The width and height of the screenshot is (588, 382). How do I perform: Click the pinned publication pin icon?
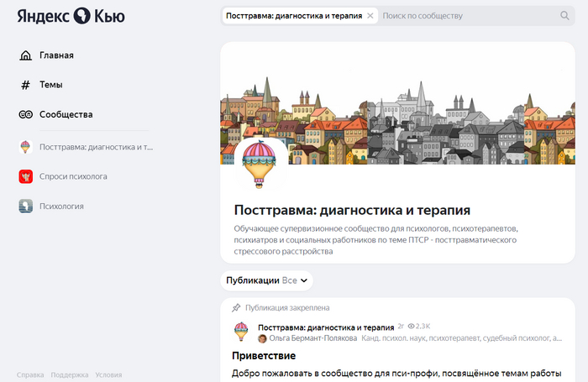(x=236, y=308)
